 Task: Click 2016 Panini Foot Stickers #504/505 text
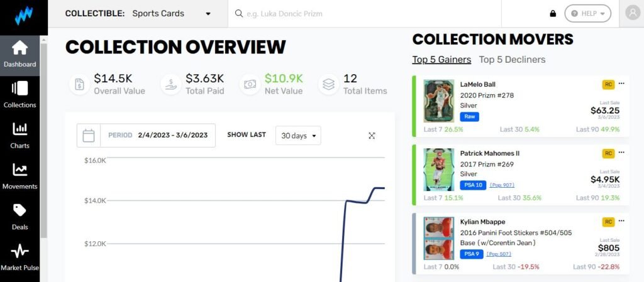click(516, 233)
